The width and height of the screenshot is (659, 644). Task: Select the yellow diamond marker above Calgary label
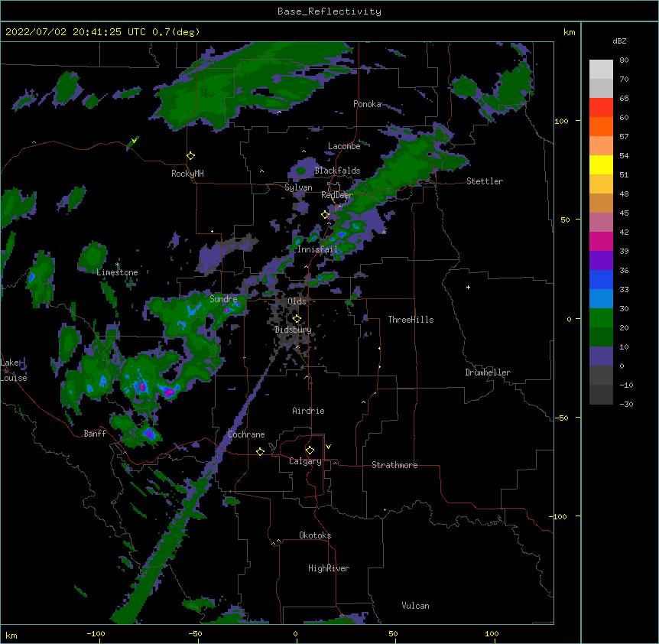pos(310,450)
